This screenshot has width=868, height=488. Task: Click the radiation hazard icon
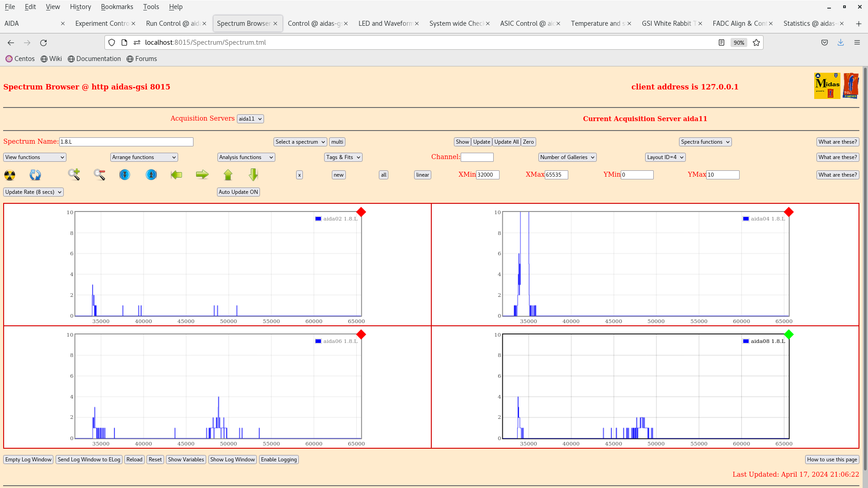(x=9, y=175)
